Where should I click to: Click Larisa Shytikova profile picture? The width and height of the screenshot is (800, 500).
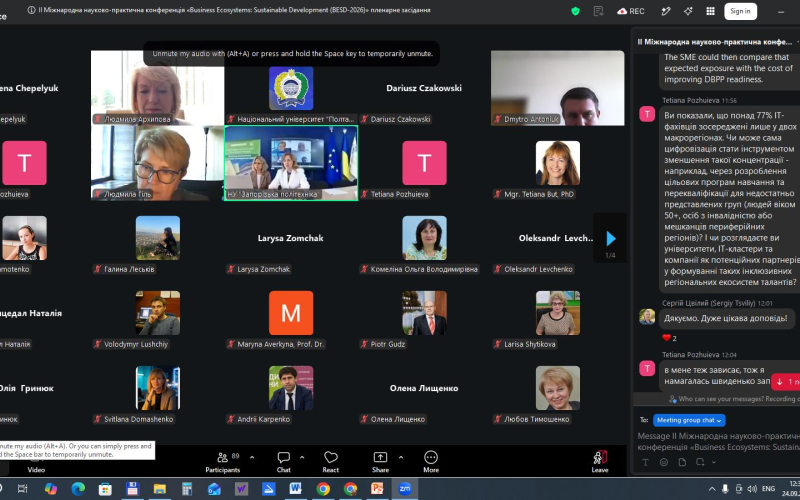coord(558,313)
